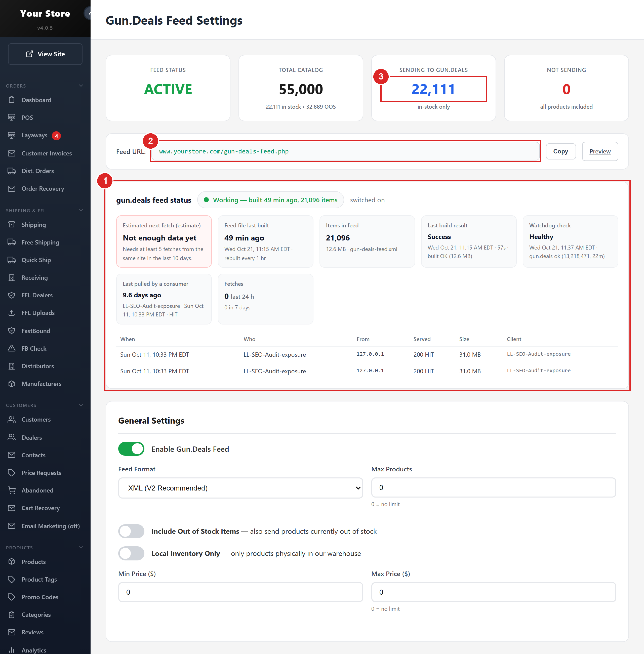Click the Price Requests tag icon
Image resolution: width=644 pixels, height=654 pixels.
[x=12, y=472]
